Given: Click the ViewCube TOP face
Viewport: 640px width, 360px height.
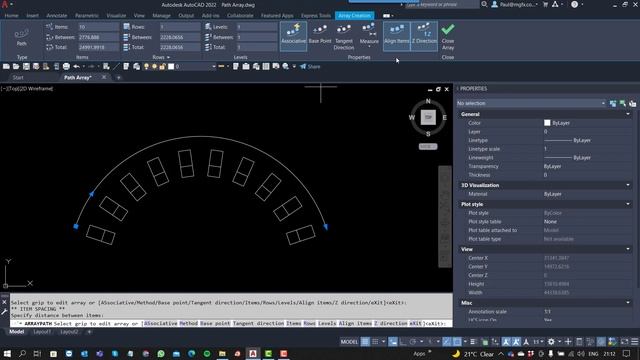Looking at the screenshot, I should coord(428,118).
